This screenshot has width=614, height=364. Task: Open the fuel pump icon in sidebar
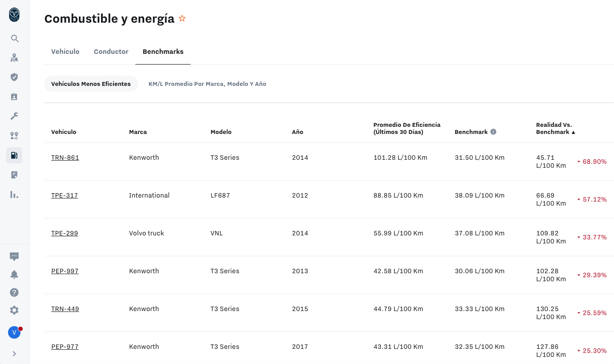coord(14,155)
